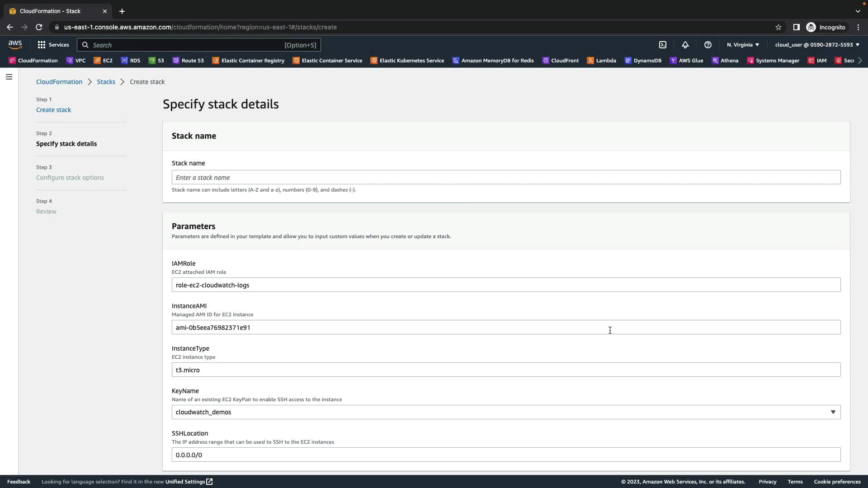Click the Stacks breadcrumb link

106,82
